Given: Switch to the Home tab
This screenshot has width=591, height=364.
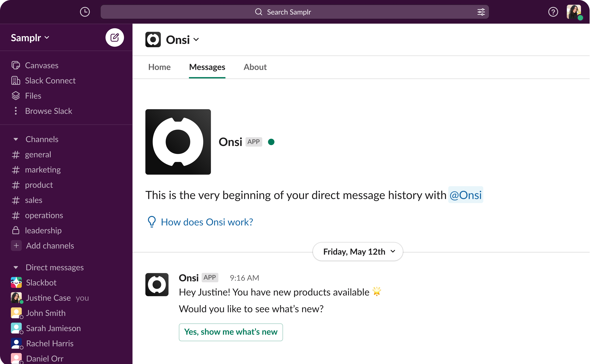Looking at the screenshot, I should [159, 67].
